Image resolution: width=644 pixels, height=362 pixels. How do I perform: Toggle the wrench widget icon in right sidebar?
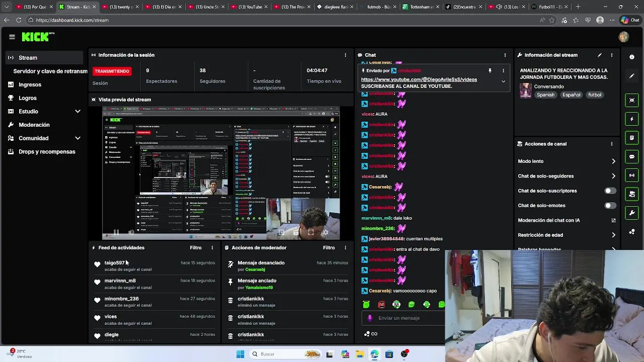coord(632,213)
